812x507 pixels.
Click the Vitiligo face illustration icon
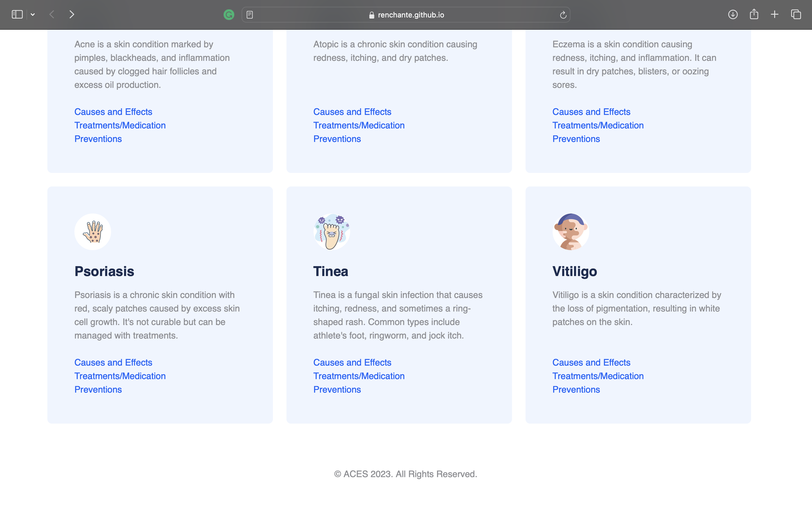pos(570,231)
